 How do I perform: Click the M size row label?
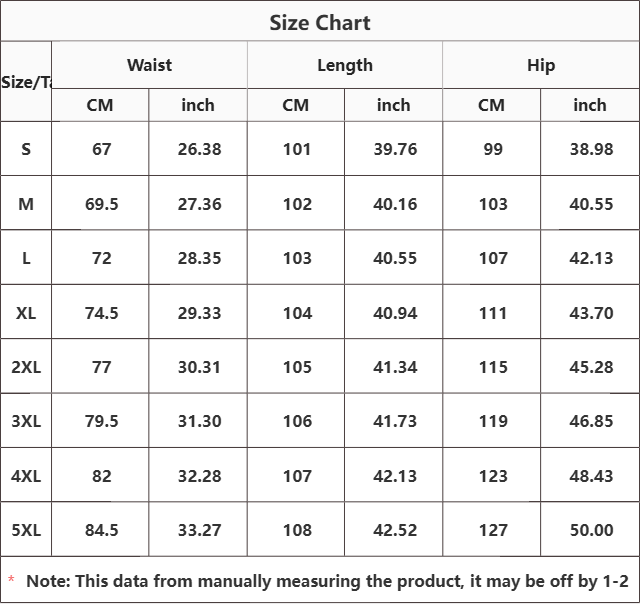pyautogui.click(x=26, y=204)
